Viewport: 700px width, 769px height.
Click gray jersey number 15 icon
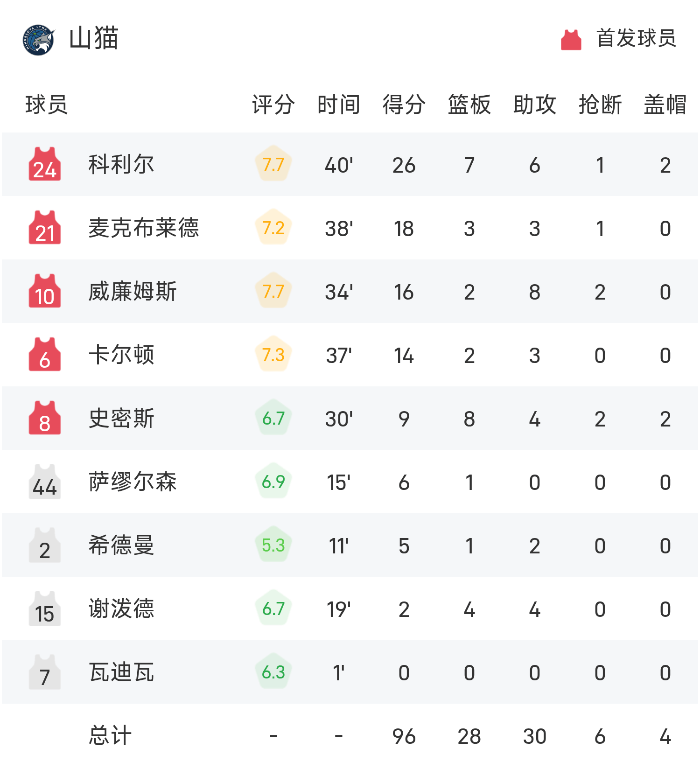coord(45,609)
